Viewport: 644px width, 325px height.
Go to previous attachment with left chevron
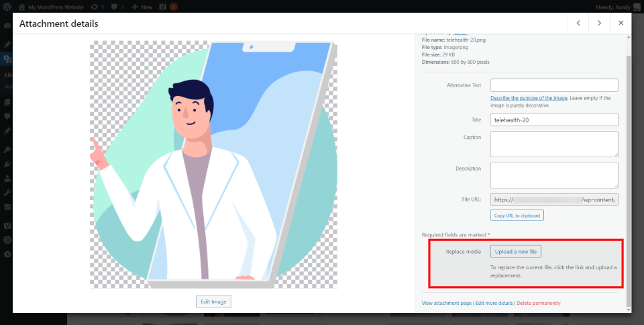point(578,24)
